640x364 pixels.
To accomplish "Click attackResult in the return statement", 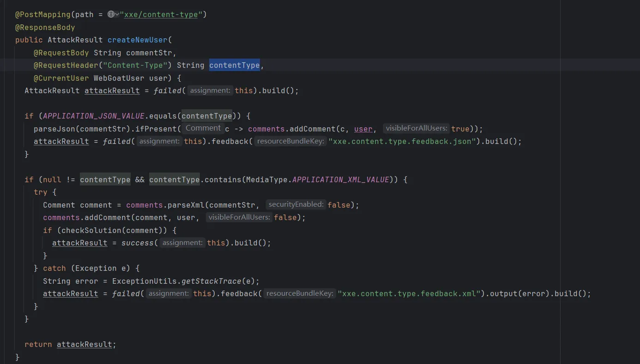I will pyautogui.click(x=84, y=344).
